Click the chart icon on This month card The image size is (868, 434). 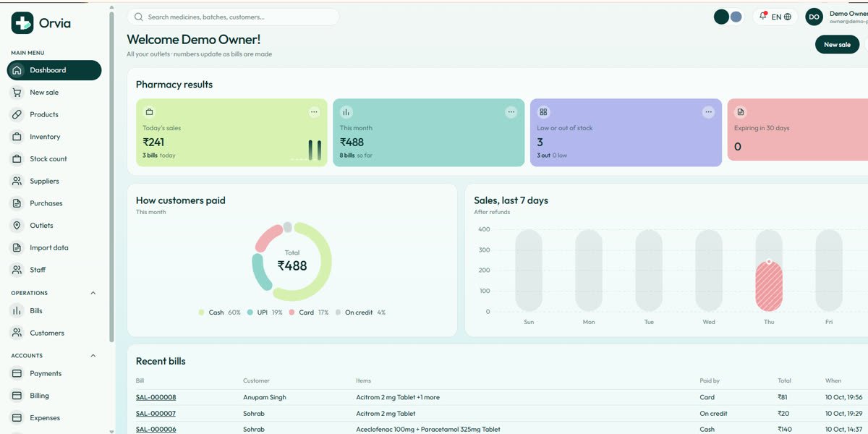[346, 112]
